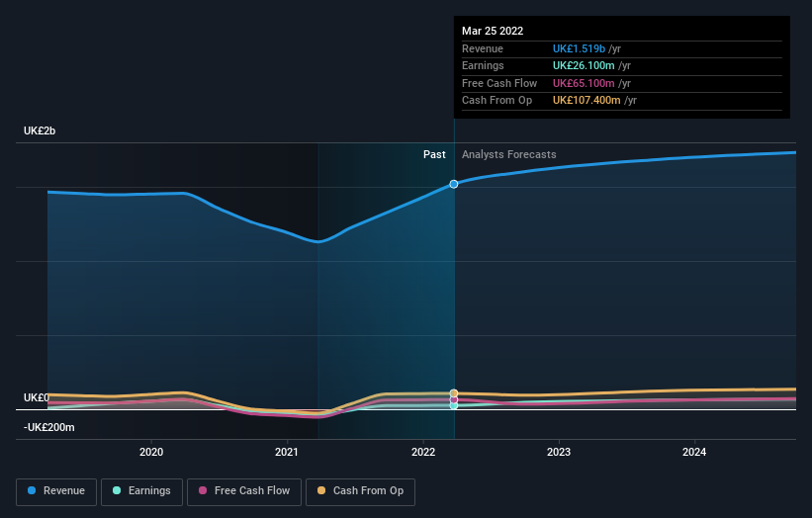Select the Free Cash Flow pink data point marker
Image resolution: width=812 pixels, height=518 pixels.
coord(454,400)
